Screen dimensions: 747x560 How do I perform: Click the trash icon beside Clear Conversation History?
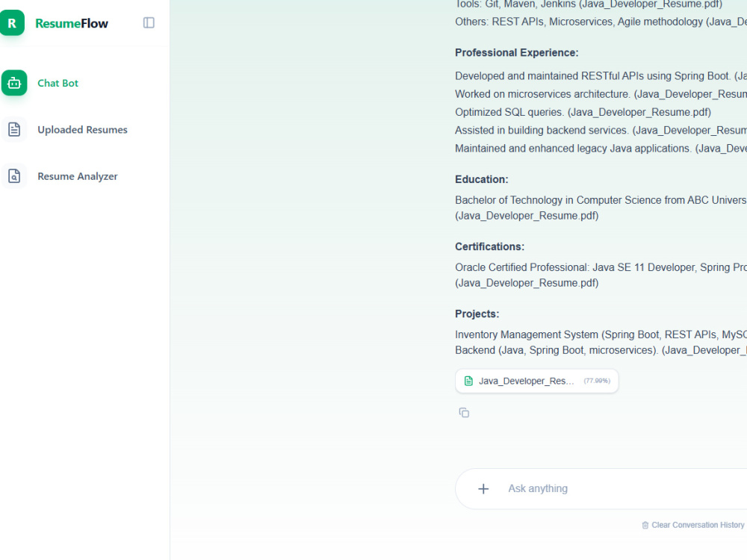645,525
